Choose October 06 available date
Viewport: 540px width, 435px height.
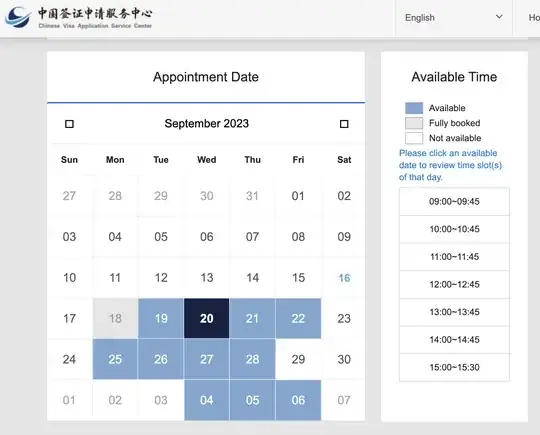point(298,400)
